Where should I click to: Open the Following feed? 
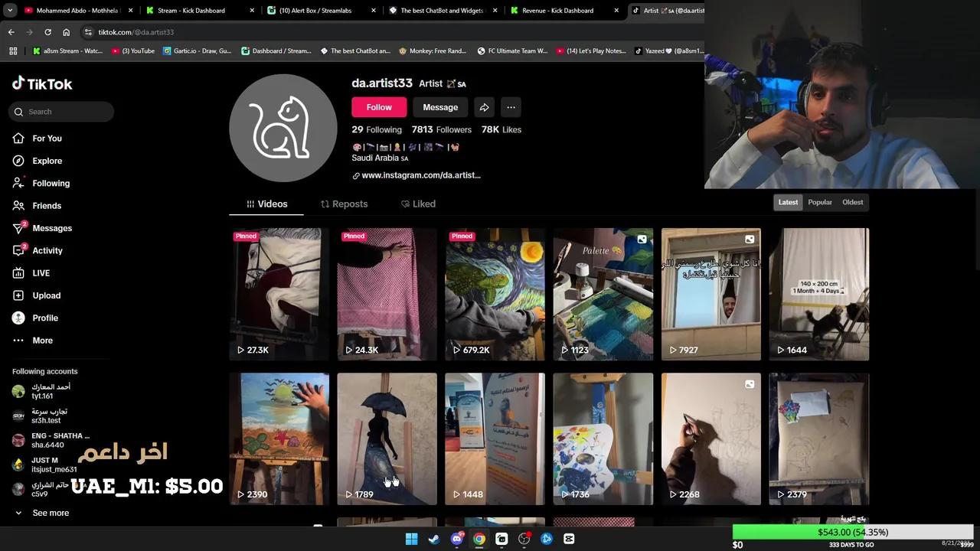[x=51, y=183]
